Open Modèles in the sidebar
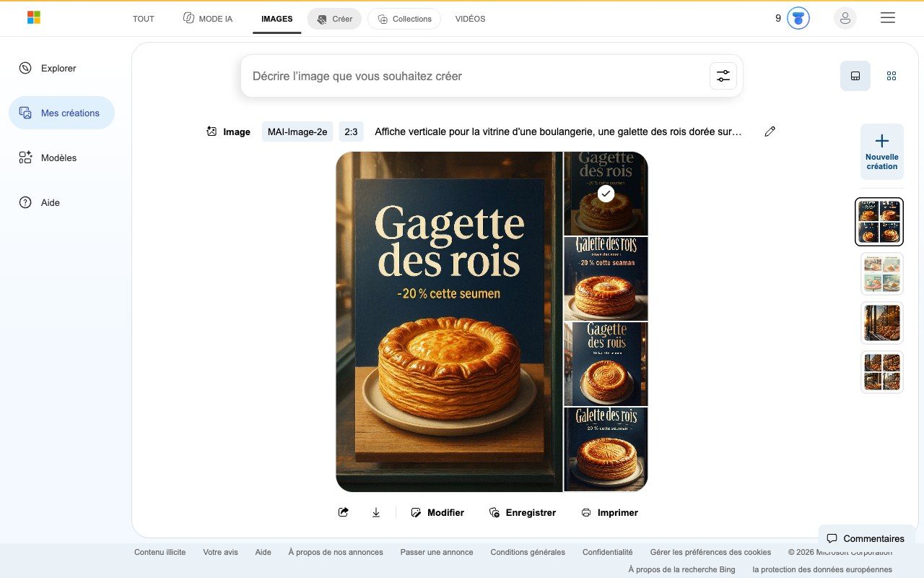This screenshot has height=578, width=924. click(48, 158)
